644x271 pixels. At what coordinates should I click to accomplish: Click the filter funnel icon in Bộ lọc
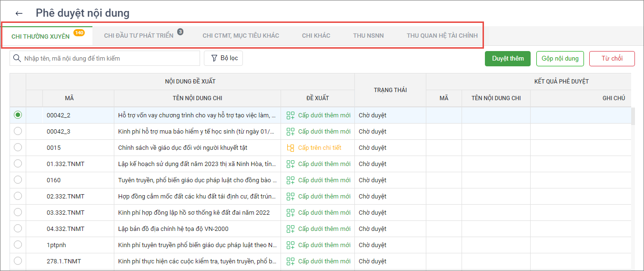point(214,58)
